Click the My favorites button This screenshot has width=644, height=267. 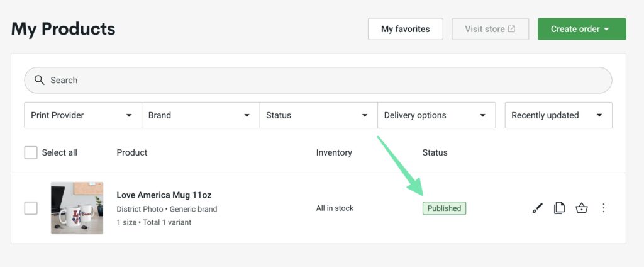(x=405, y=29)
